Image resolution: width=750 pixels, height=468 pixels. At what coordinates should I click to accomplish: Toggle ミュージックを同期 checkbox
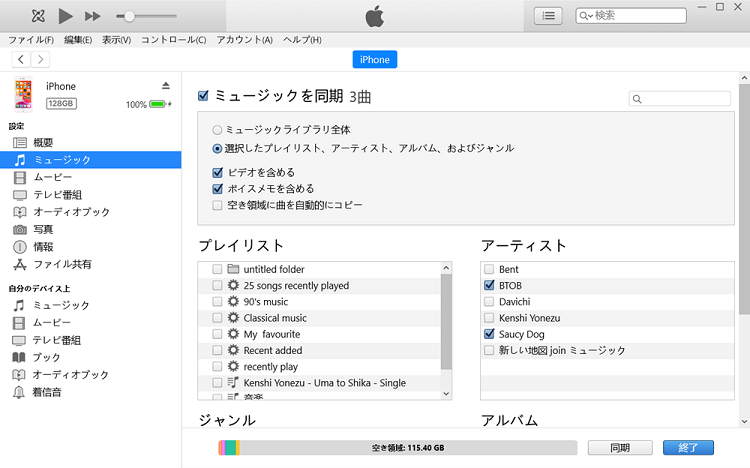(x=203, y=96)
